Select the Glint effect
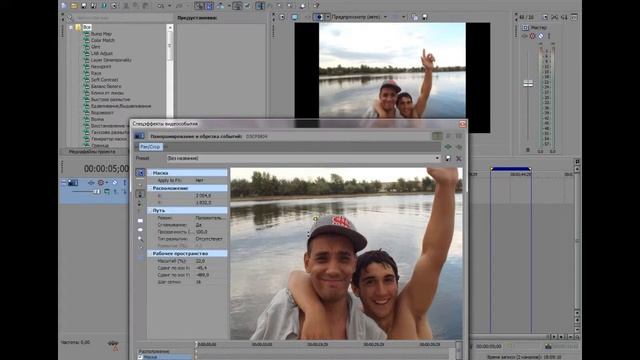Viewport: 640px width, 360px height. [96, 47]
